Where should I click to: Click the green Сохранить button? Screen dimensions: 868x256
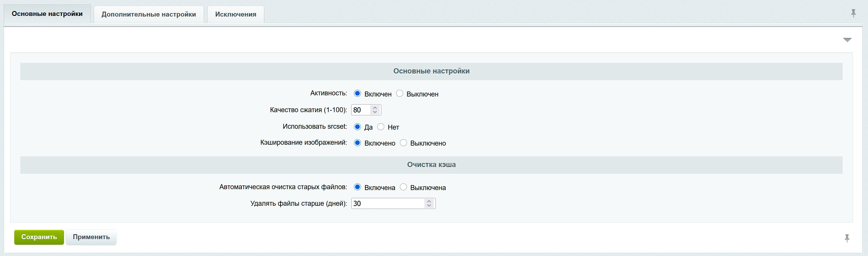tap(39, 237)
